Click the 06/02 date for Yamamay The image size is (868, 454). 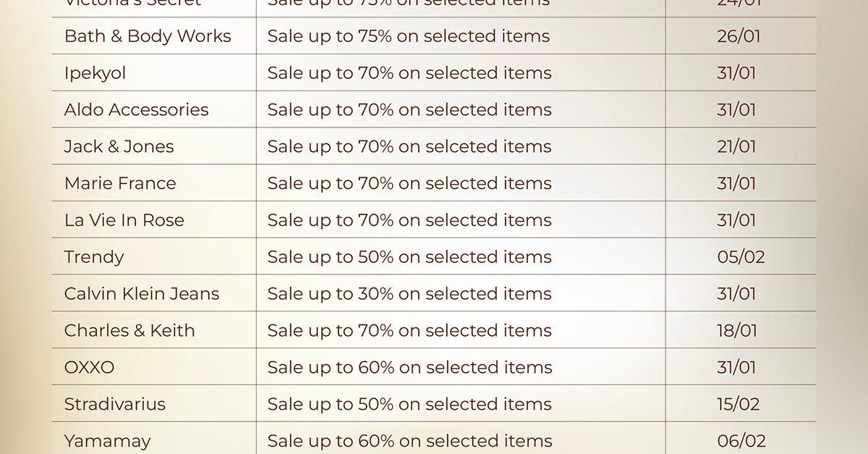(741, 440)
